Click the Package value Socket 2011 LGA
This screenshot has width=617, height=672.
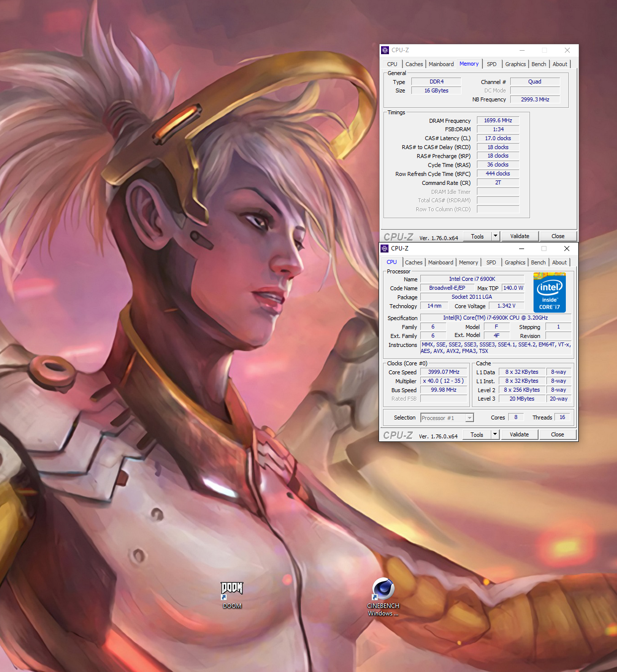472,297
